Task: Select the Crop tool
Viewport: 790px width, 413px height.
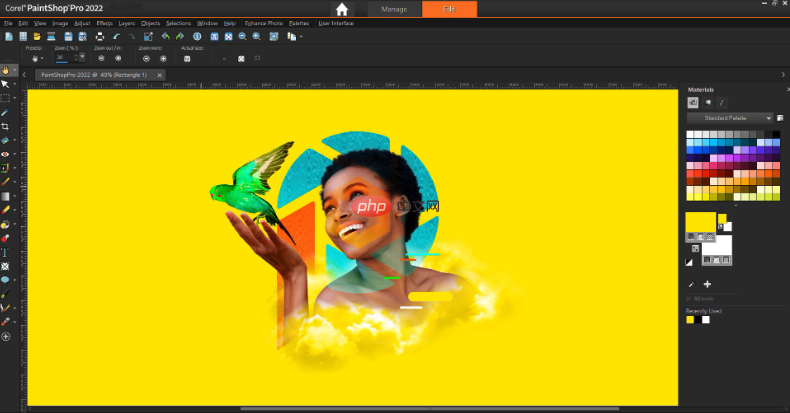Action: 5,126
